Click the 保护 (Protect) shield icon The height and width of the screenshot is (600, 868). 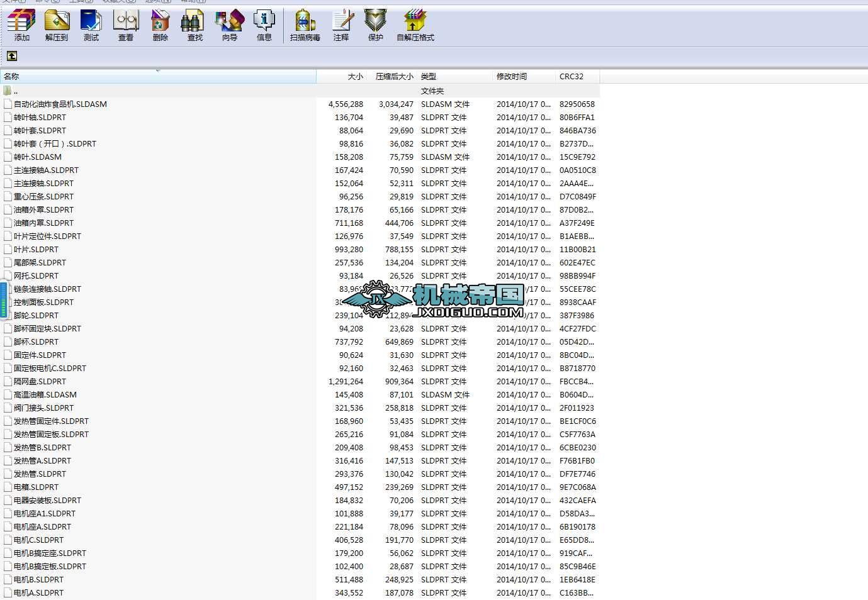[x=376, y=25]
